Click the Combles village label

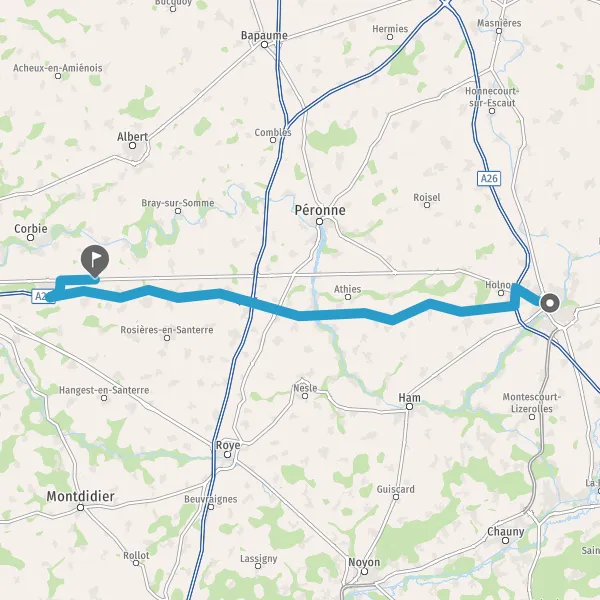click(x=273, y=132)
